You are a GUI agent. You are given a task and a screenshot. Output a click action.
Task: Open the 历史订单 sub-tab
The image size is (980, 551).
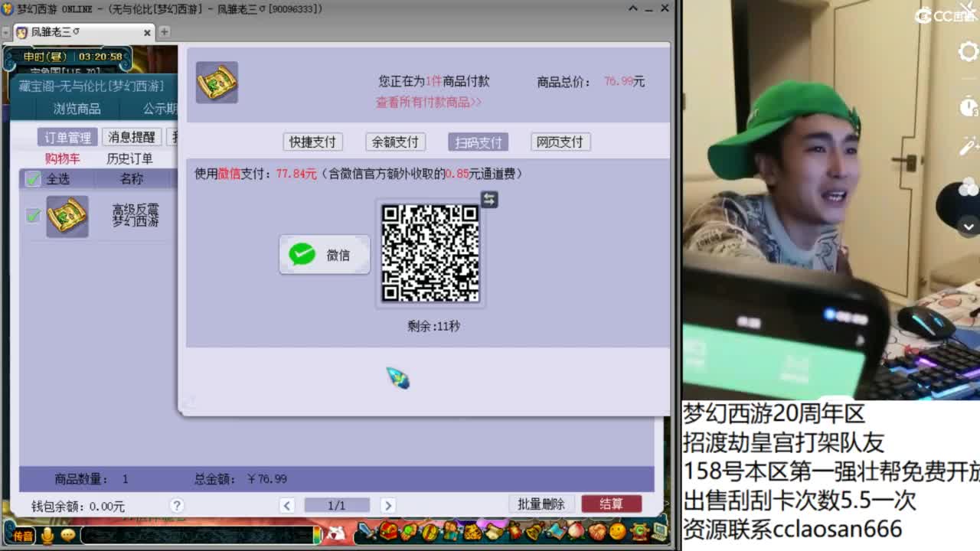[129, 158]
